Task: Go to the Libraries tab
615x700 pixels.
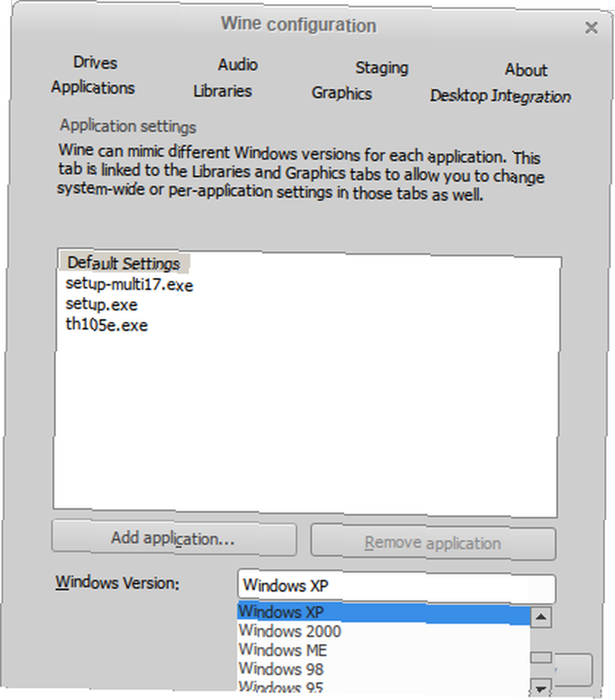Action: (x=223, y=91)
